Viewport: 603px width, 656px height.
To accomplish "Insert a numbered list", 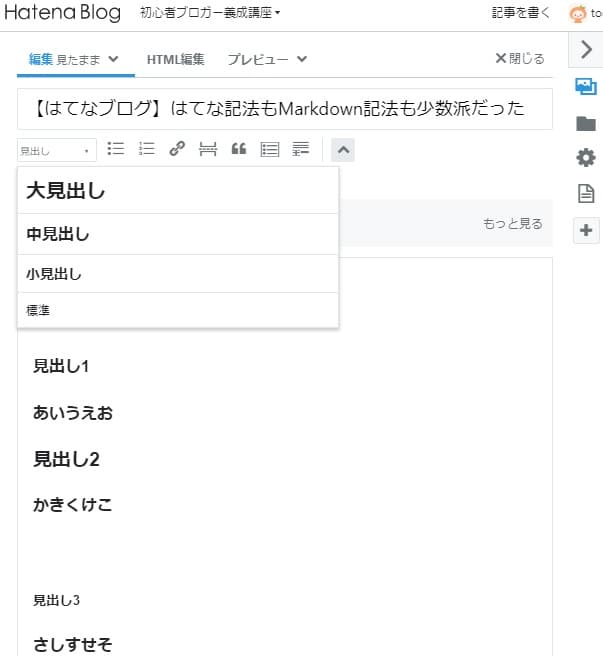I will (147, 149).
